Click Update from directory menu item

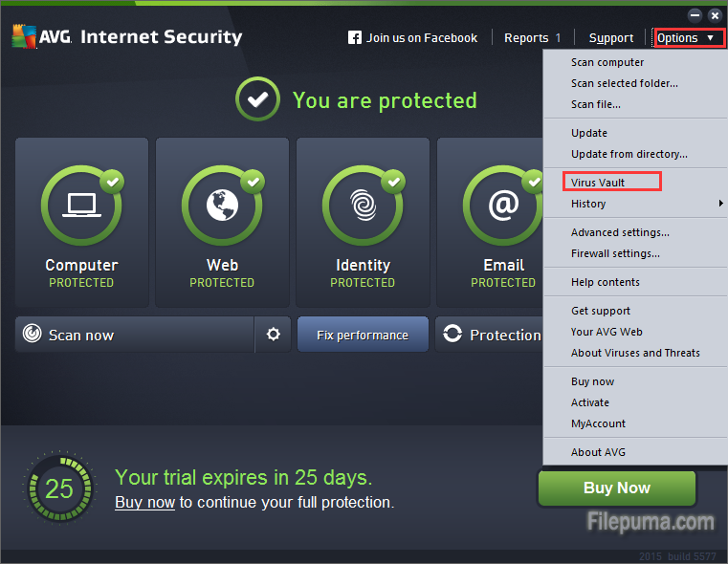[629, 154]
